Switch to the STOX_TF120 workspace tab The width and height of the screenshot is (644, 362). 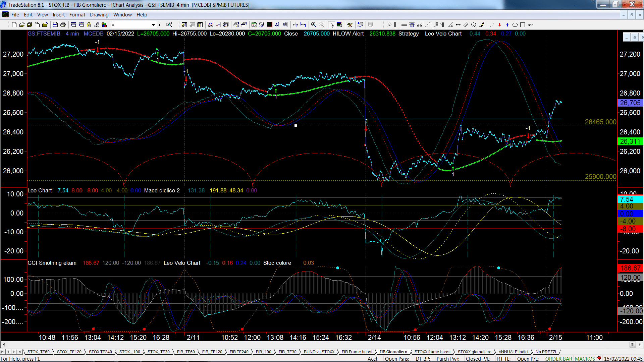[x=69, y=352]
